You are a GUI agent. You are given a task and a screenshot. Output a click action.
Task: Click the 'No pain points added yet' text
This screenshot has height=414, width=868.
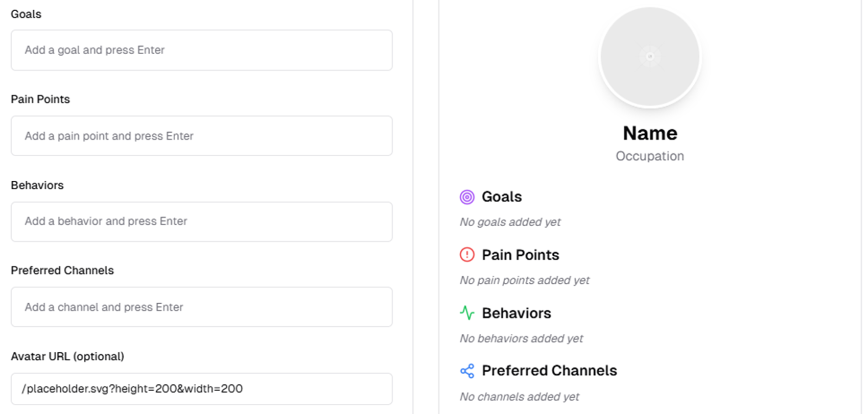524,280
